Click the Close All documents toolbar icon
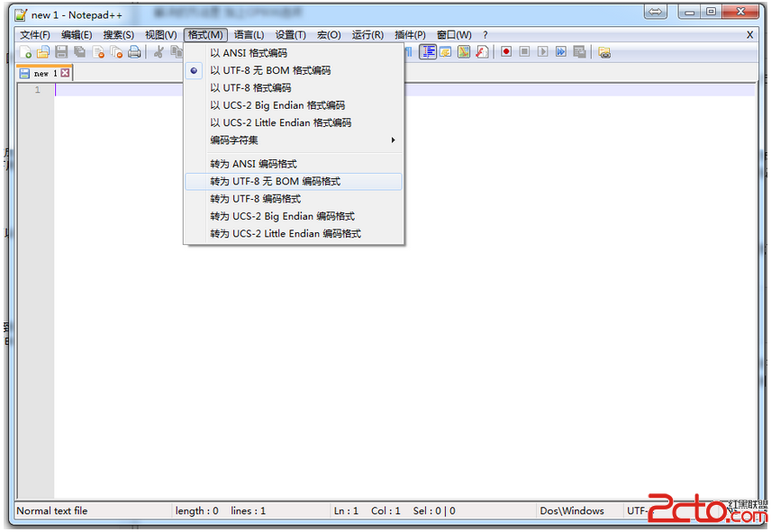The height and width of the screenshot is (532, 771). tap(116, 52)
